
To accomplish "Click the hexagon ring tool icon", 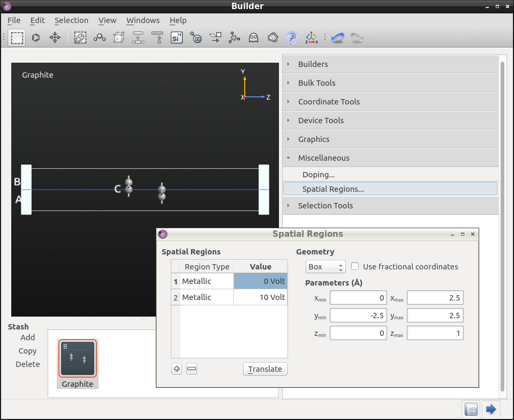I will click(36, 37).
